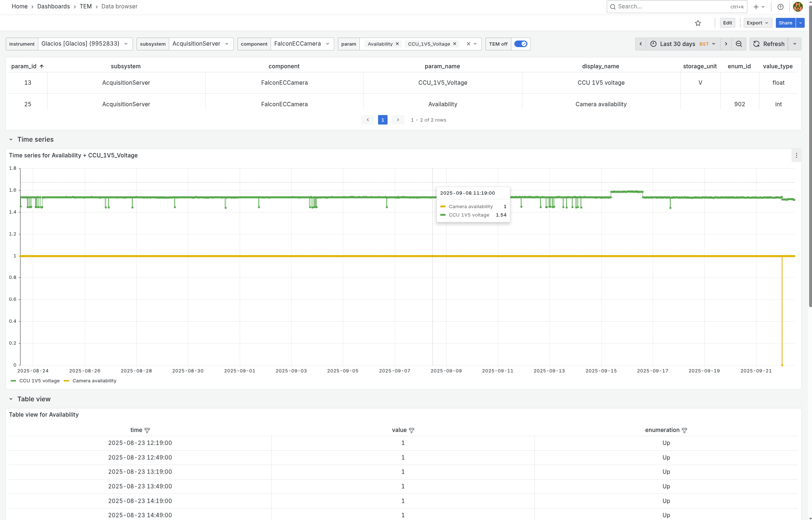812x520 pixels.
Task: Open the Export dropdown
Action: (x=758, y=23)
